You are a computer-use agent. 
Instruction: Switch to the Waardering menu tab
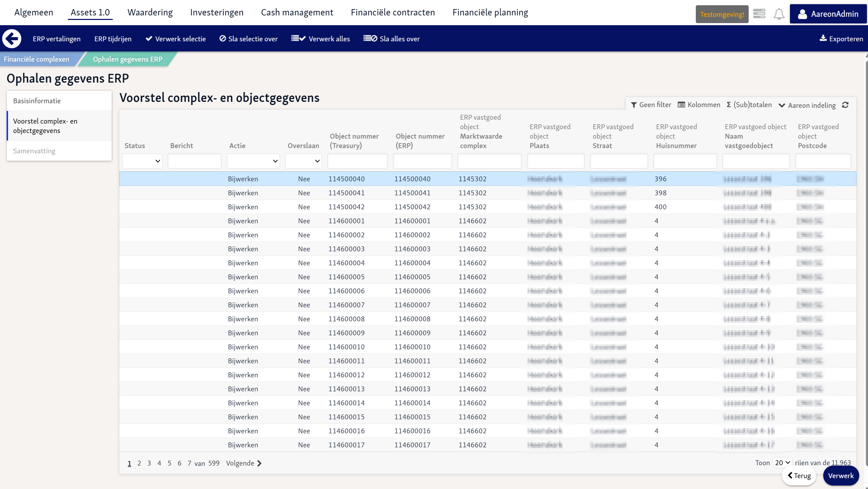[x=150, y=12]
